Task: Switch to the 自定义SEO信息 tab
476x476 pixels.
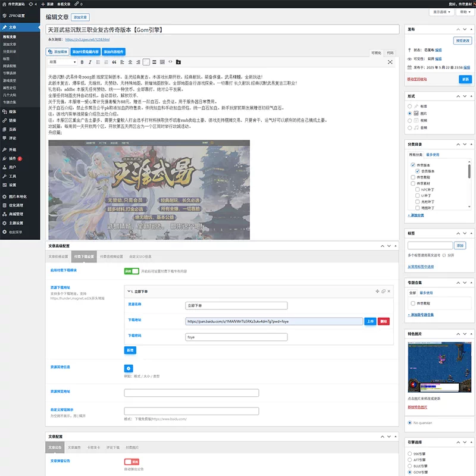Action: (140, 256)
